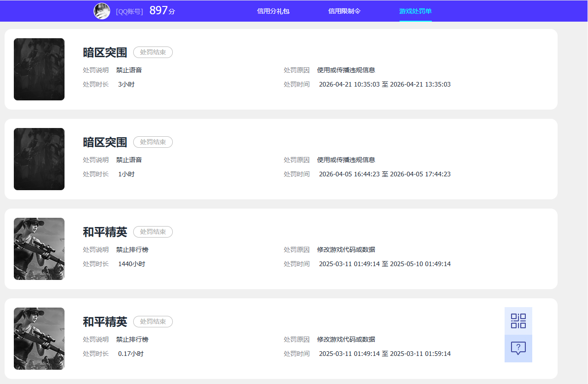Click 禁止语音 in the 1小时 card
This screenshot has height=384, width=588.
(129, 160)
